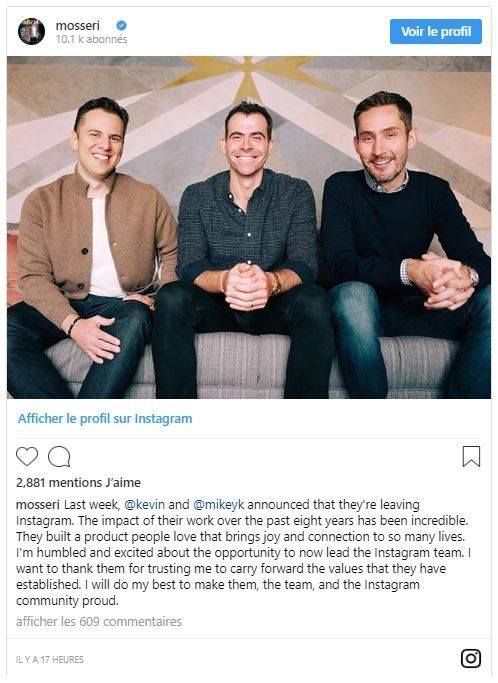Click the blue verified badge
Image resolution: width=498 pixels, height=683 pixels.
pos(122,26)
